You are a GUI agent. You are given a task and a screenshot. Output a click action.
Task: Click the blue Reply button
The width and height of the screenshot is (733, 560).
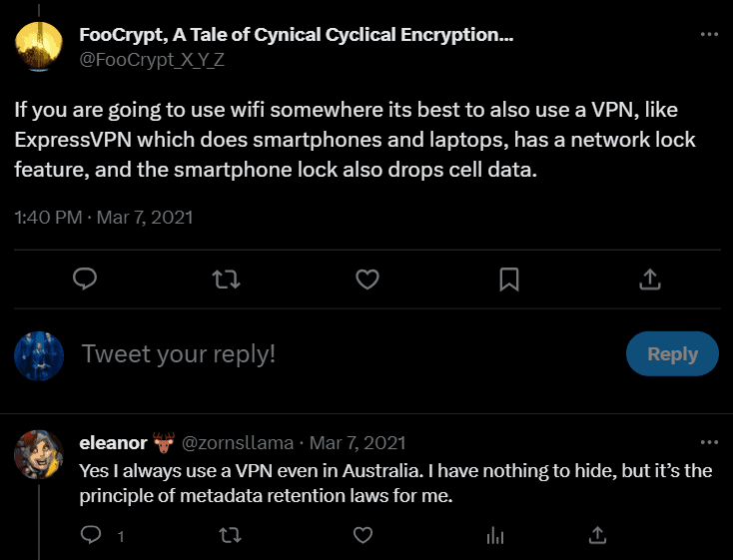pyautogui.click(x=672, y=353)
